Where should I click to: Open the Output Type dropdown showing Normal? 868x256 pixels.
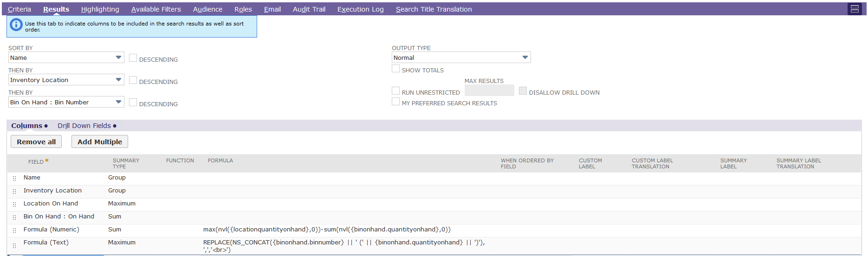461,58
